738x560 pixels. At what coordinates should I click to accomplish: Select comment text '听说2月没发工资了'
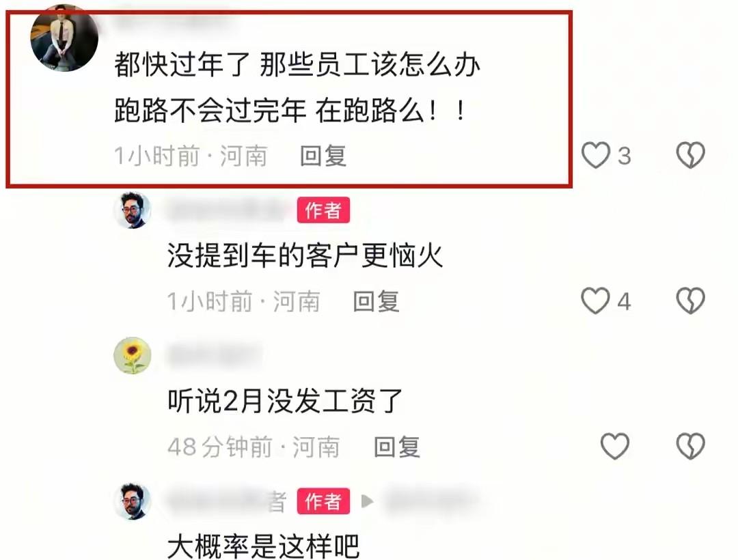click(x=285, y=401)
